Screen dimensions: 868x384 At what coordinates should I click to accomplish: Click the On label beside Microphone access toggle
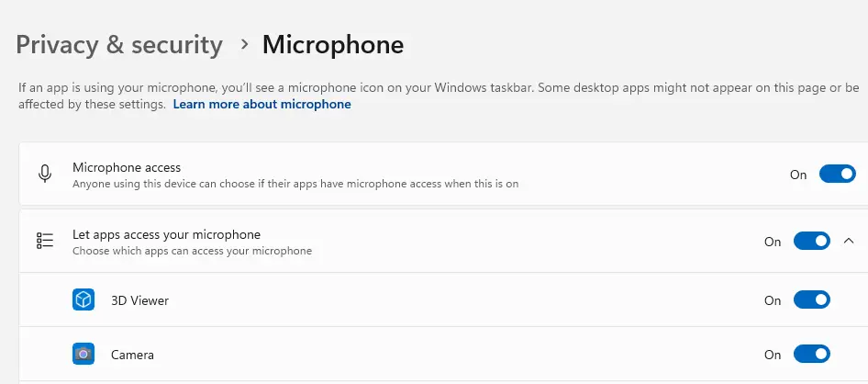(797, 175)
